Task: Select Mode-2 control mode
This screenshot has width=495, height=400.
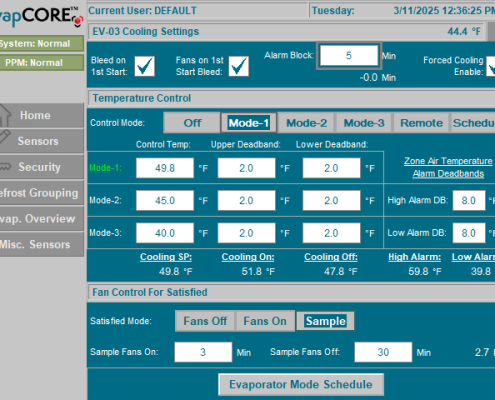Action: (x=306, y=123)
